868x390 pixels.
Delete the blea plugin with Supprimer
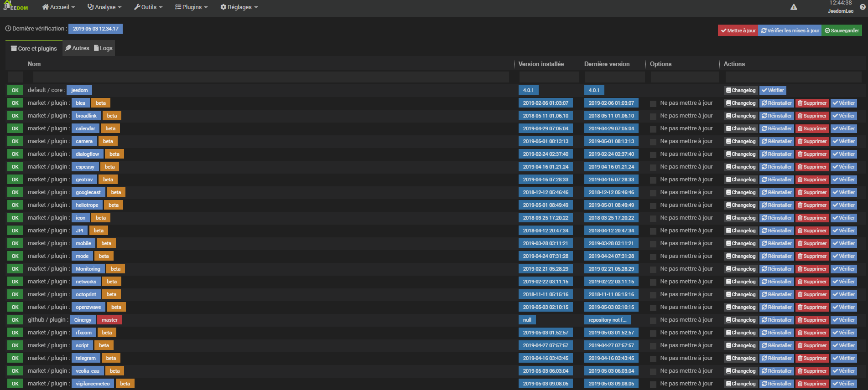pos(812,103)
